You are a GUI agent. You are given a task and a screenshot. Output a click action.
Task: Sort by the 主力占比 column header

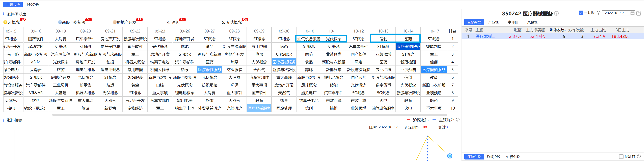[x=598, y=30]
